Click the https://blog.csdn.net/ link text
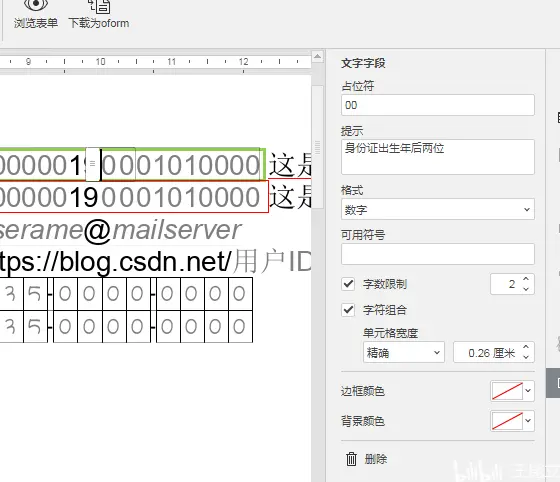 (116, 261)
